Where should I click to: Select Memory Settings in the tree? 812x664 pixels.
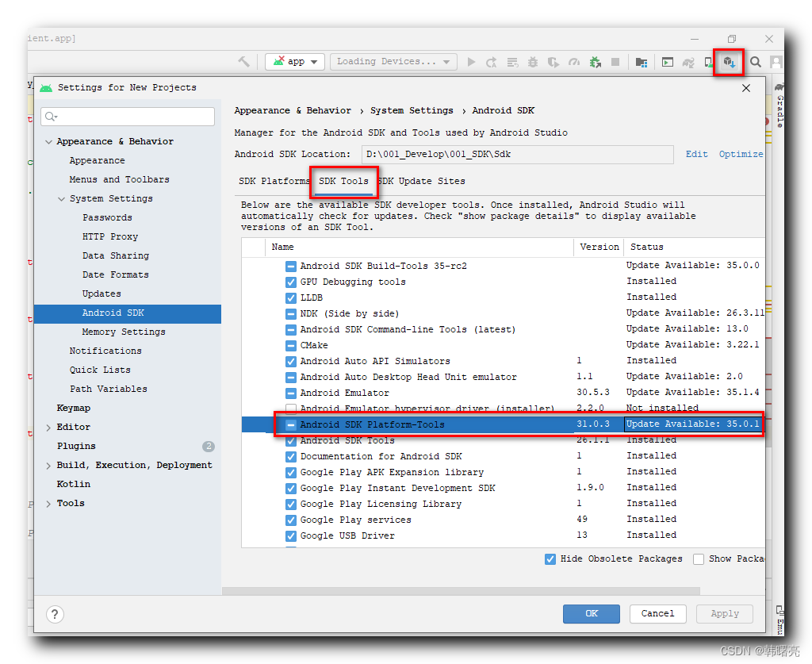coord(123,332)
